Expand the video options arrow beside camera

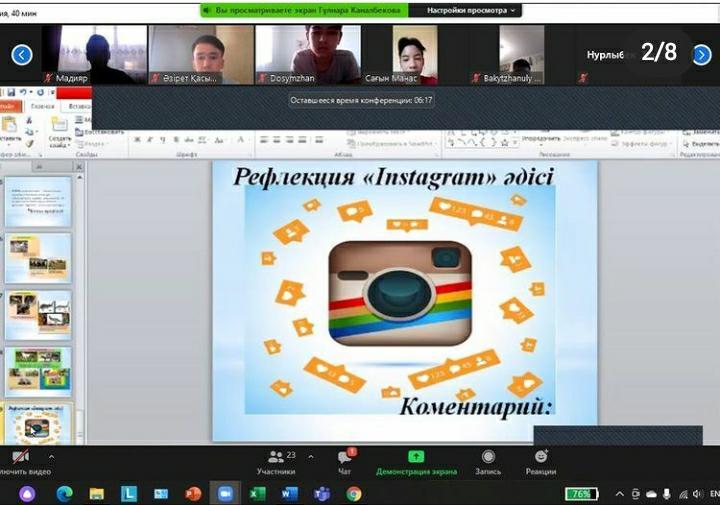[x=51, y=456]
